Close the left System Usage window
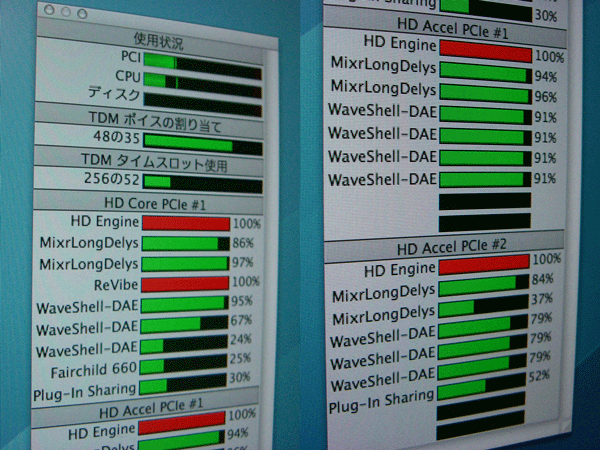 point(49,10)
